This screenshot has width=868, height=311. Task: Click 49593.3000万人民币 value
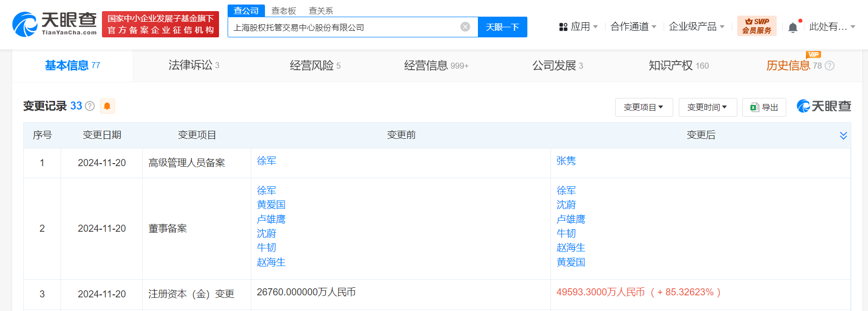601,292
